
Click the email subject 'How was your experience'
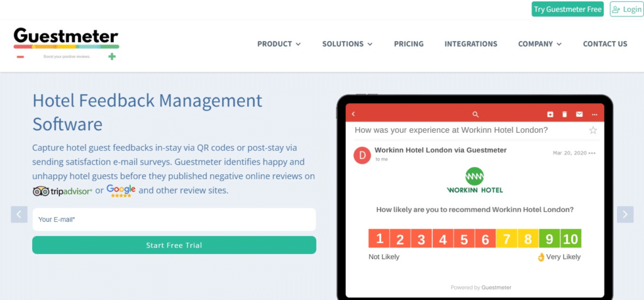pos(451,130)
